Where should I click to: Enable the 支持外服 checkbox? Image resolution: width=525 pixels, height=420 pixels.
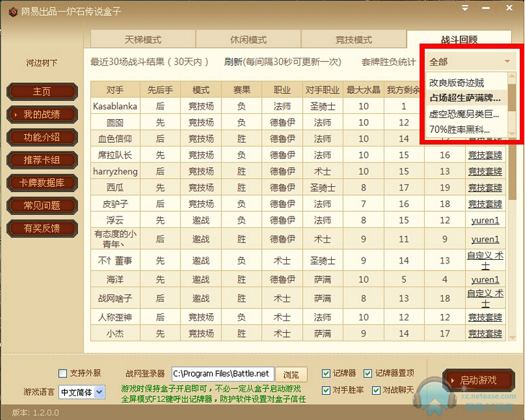click(63, 373)
